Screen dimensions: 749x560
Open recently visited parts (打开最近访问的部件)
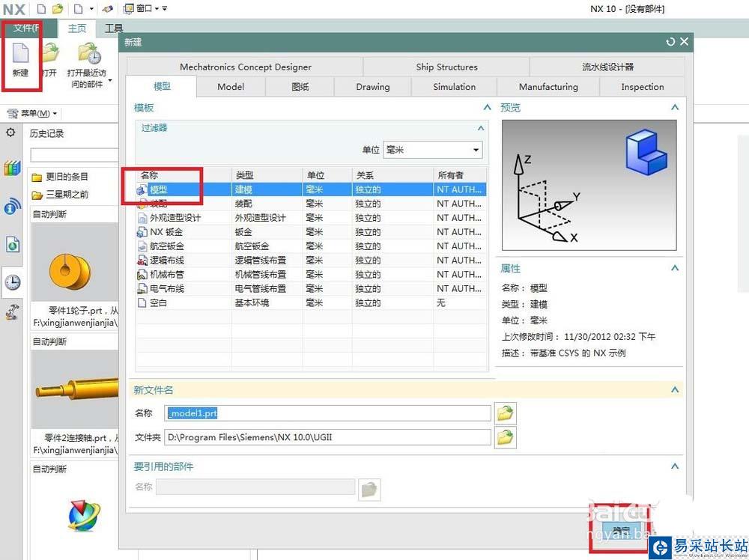tap(89, 64)
